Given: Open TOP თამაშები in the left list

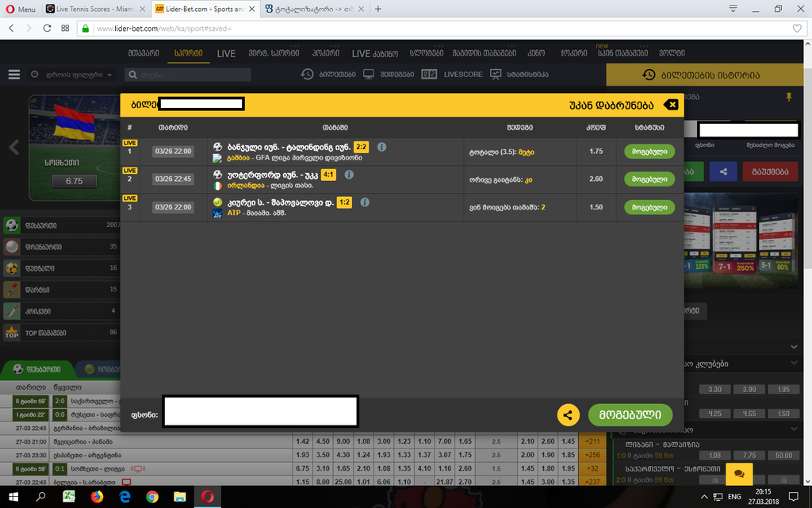Looking at the screenshot, I should click(x=61, y=333).
